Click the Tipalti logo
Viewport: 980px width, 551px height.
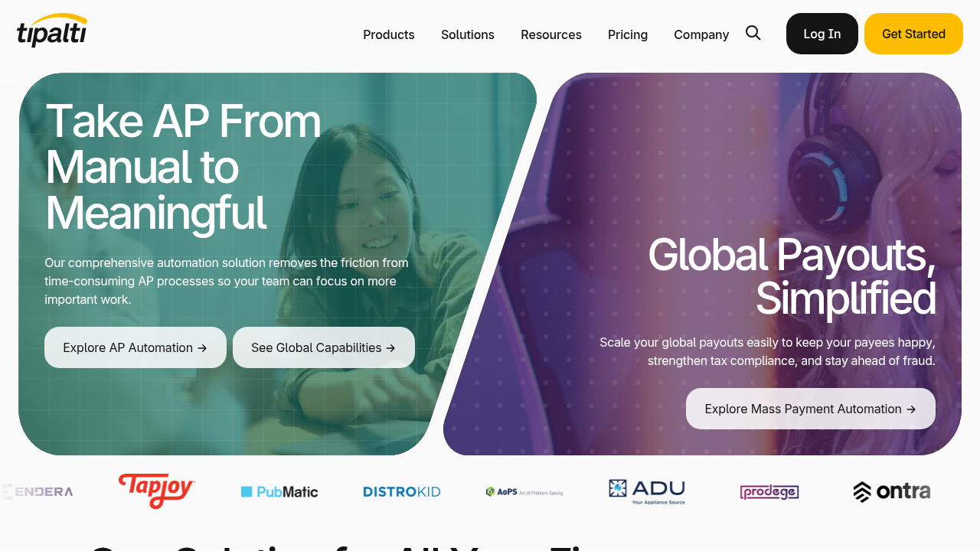pyautogui.click(x=52, y=31)
